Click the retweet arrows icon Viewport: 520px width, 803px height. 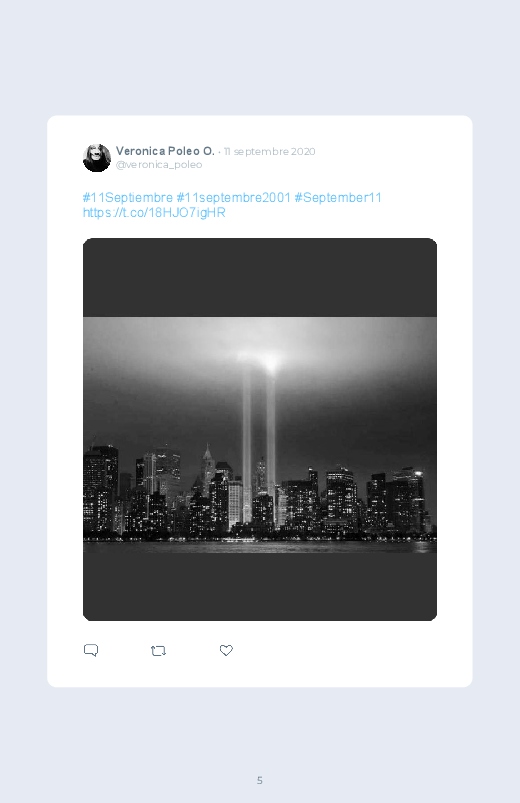158,651
